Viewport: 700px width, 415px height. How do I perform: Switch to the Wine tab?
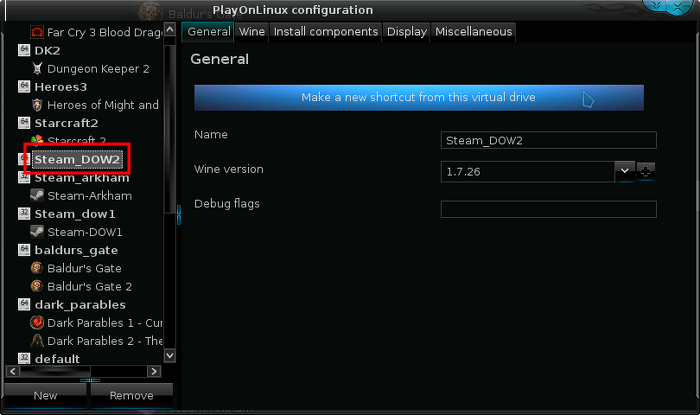tap(252, 32)
